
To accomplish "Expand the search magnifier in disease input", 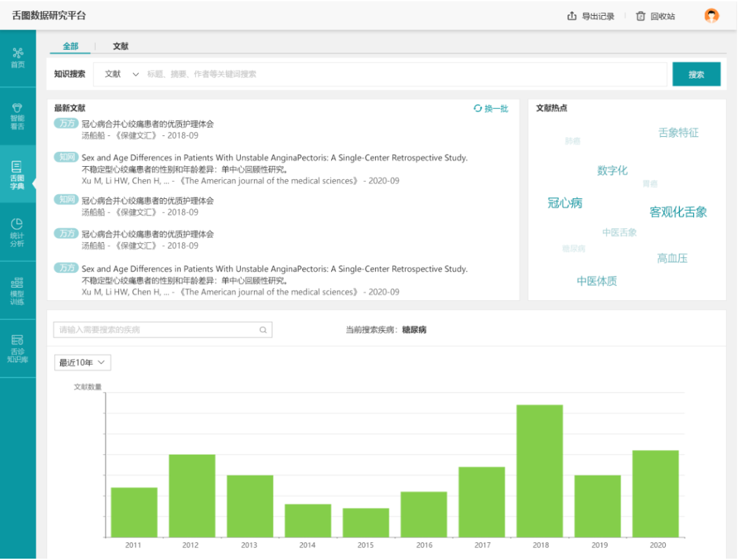I will click(263, 329).
